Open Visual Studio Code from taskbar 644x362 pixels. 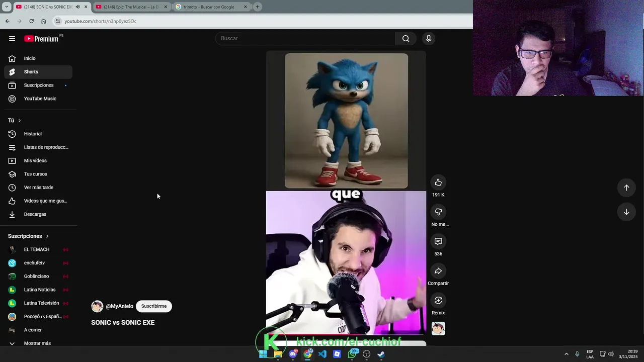(x=323, y=354)
